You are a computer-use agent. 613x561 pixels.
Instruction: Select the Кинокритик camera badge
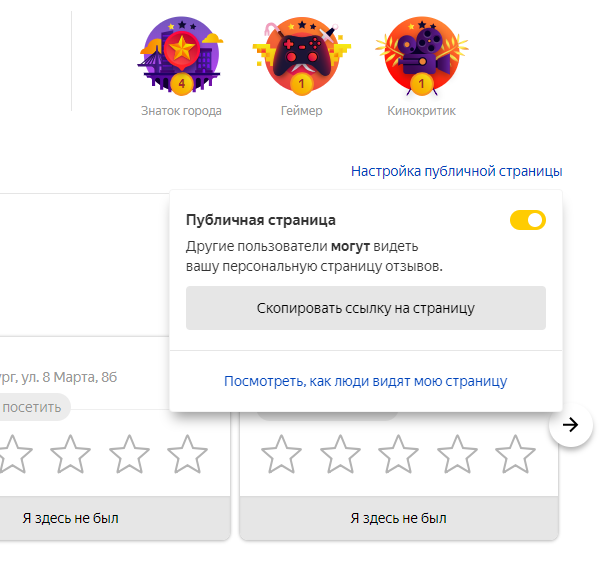point(421,56)
